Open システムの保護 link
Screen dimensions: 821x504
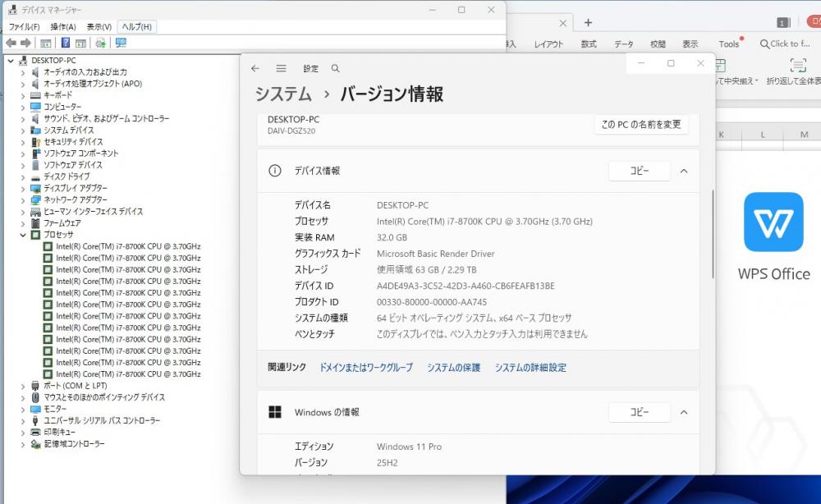pos(453,368)
